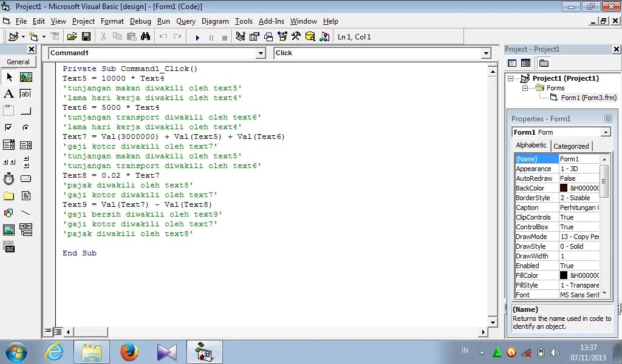Screen dimensions: 622x364
Task: Select the TextBox control tool
Action: (26, 94)
